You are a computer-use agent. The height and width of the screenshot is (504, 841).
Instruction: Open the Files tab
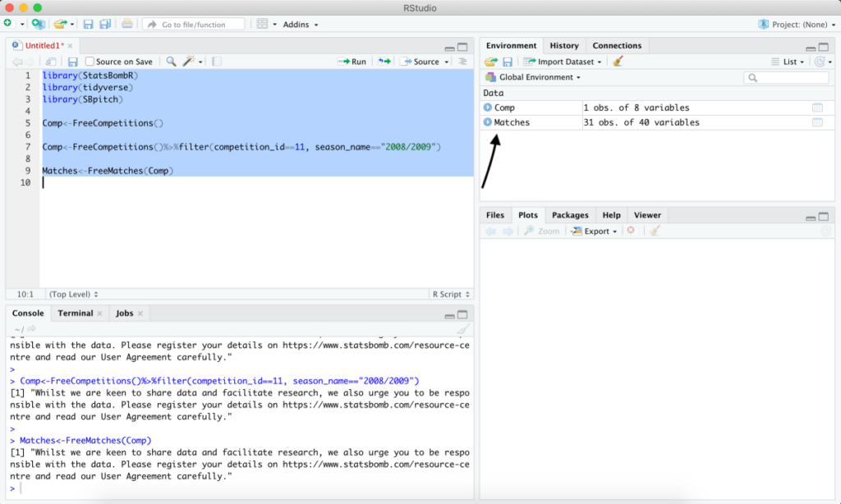(495, 215)
